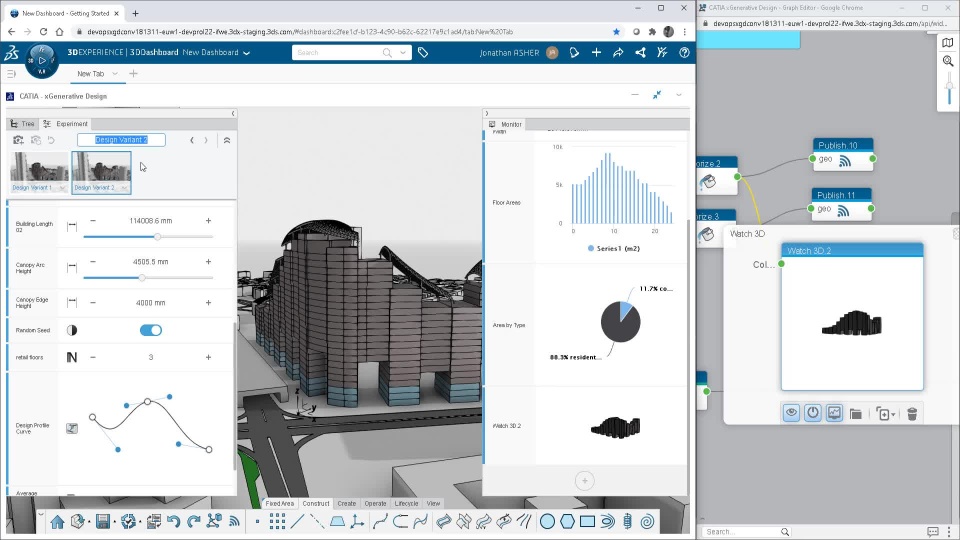The image size is (960, 540).
Task: Switch to the Tree tab
Action: 22,124
